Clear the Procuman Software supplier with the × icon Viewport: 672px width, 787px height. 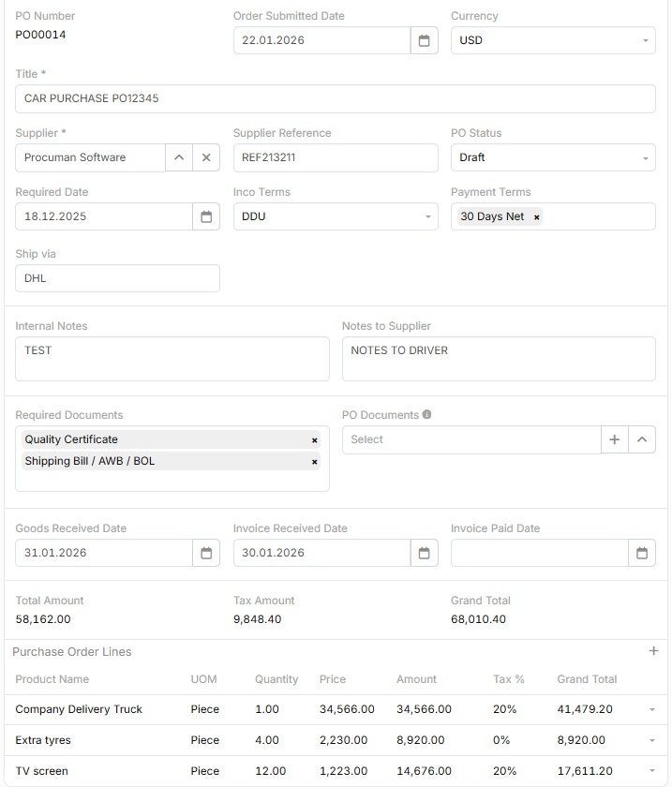(205, 157)
